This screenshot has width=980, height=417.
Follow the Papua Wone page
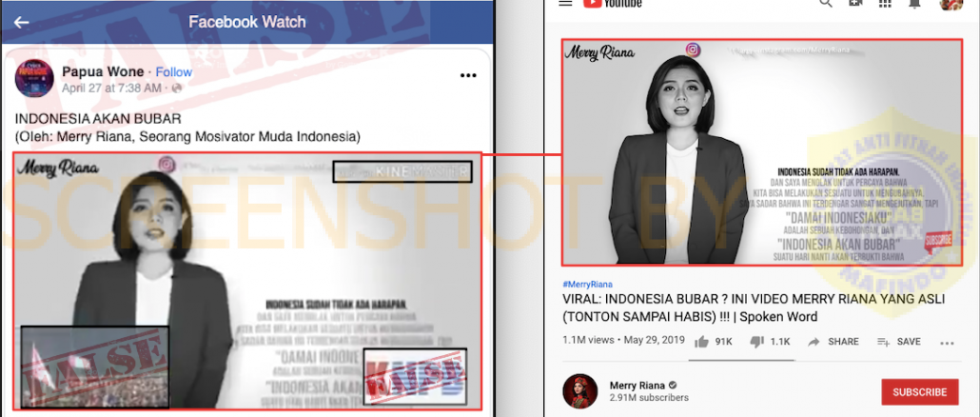coord(174,72)
